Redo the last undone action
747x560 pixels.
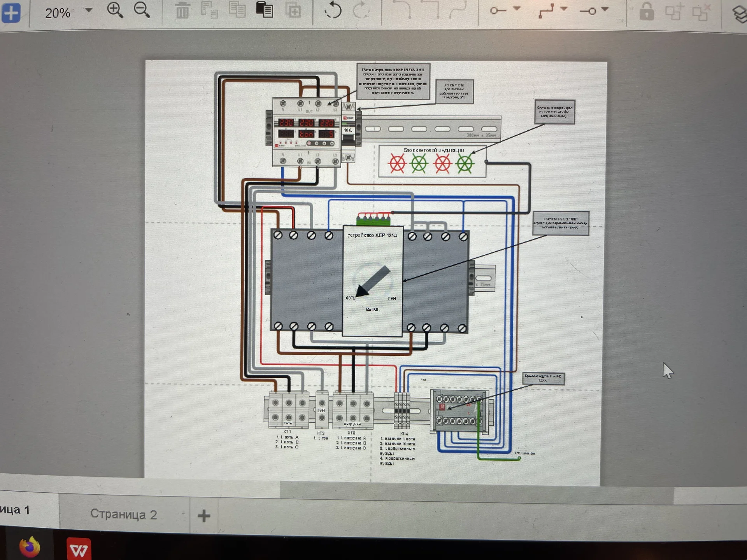point(361,10)
